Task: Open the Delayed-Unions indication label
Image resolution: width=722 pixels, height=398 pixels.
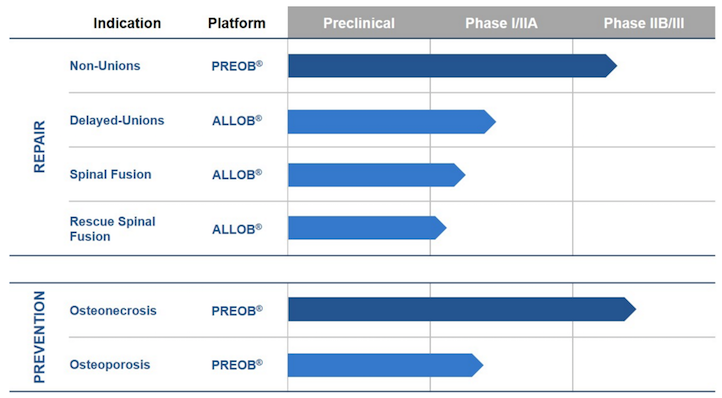Action: [117, 121]
